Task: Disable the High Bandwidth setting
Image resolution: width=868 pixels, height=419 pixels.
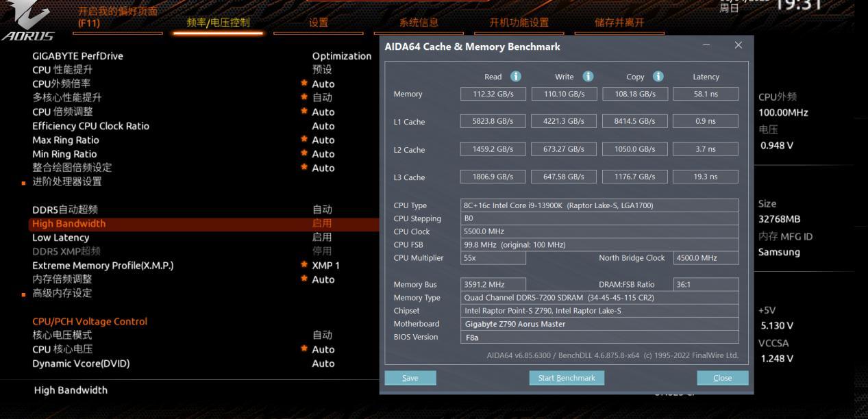Action: [x=322, y=224]
